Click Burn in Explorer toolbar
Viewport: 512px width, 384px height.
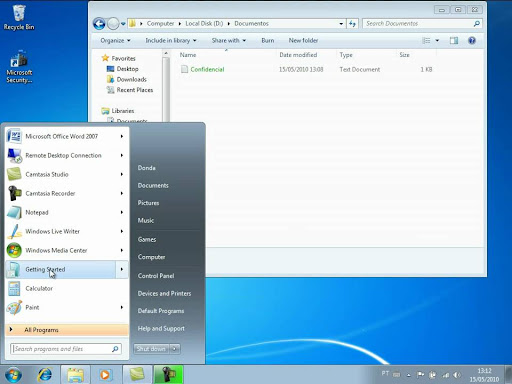268,41
